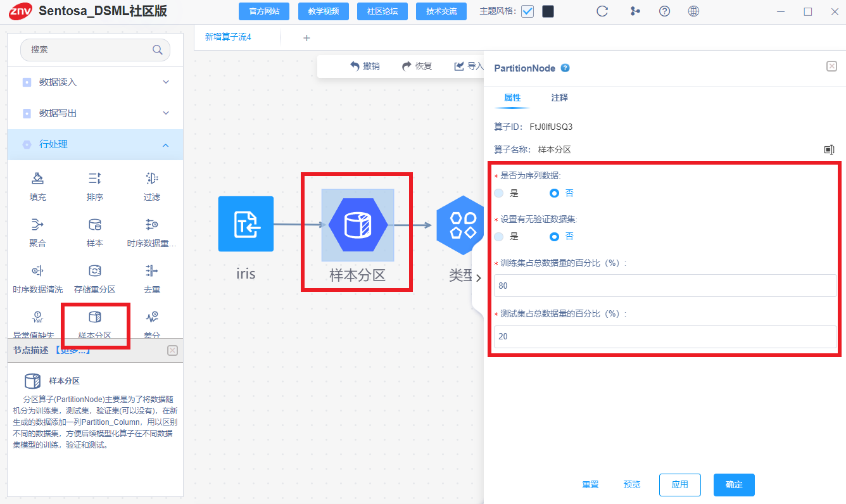Click the 样本分区 node on canvas
This screenshot has height=504, width=846.
click(358, 225)
